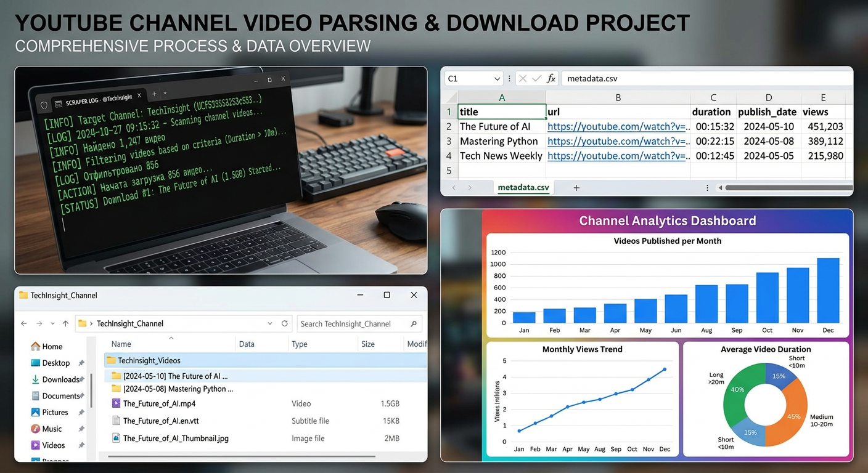This screenshot has width=868, height=473.
Task: Open Downloads in the navigation pane
Action: [55, 379]
